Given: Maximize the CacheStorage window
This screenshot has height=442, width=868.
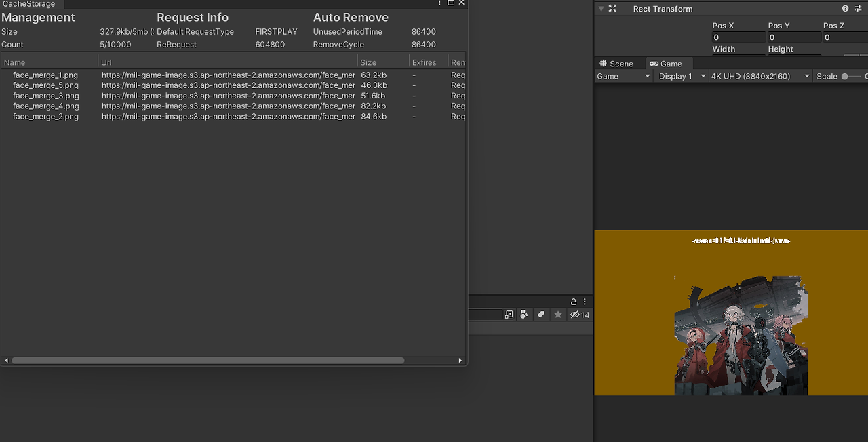Looking at the screenshot, I should (x=451, y=3).
